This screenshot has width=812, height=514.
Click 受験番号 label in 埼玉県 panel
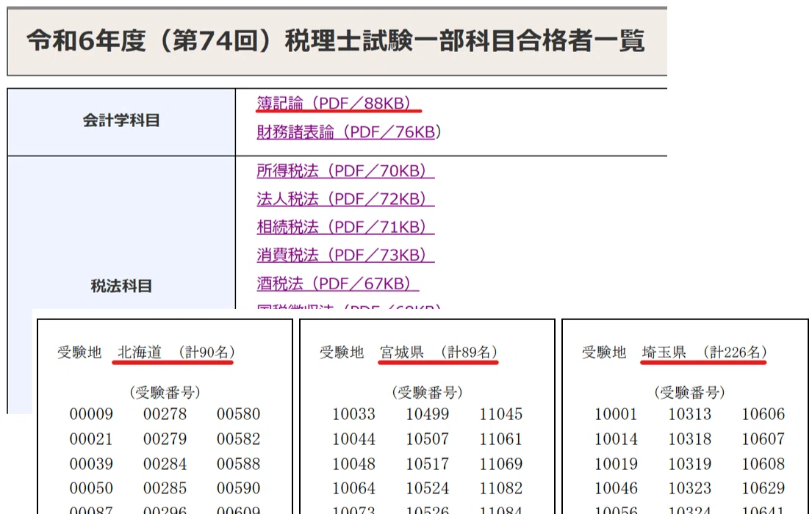click(x=689, y=392)
